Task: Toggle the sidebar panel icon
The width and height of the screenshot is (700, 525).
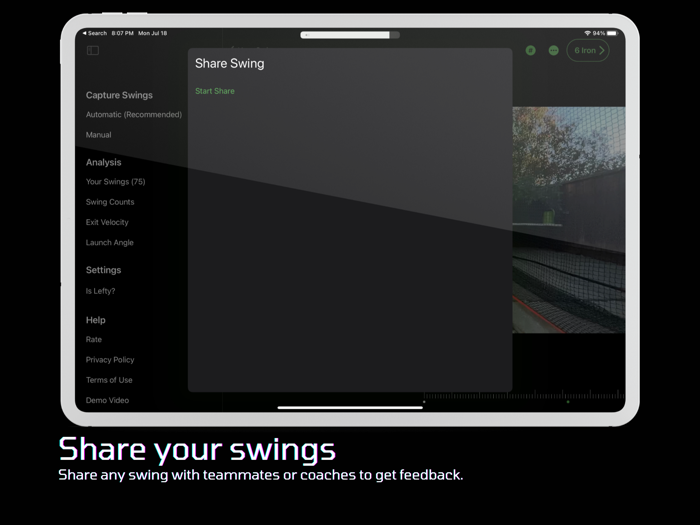Action: point(93,50)
